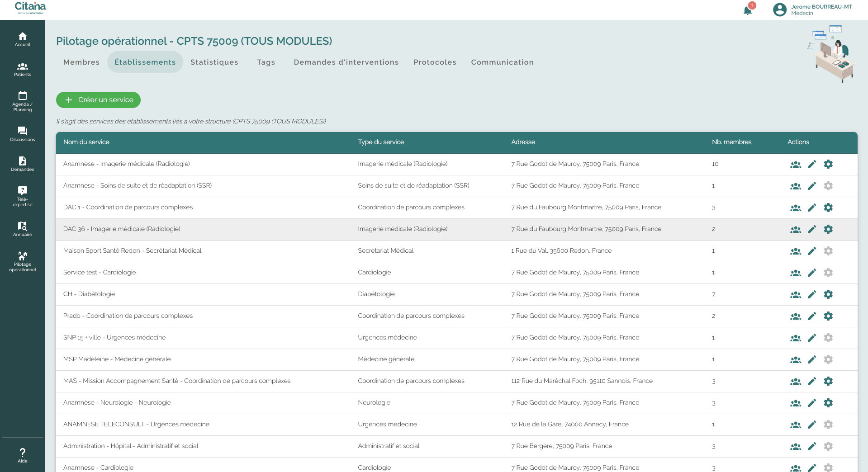View members of MSP Madeleine service
The height and width of the screenshot is (472, 868).
pyautogui.click(x=796, y=360)
